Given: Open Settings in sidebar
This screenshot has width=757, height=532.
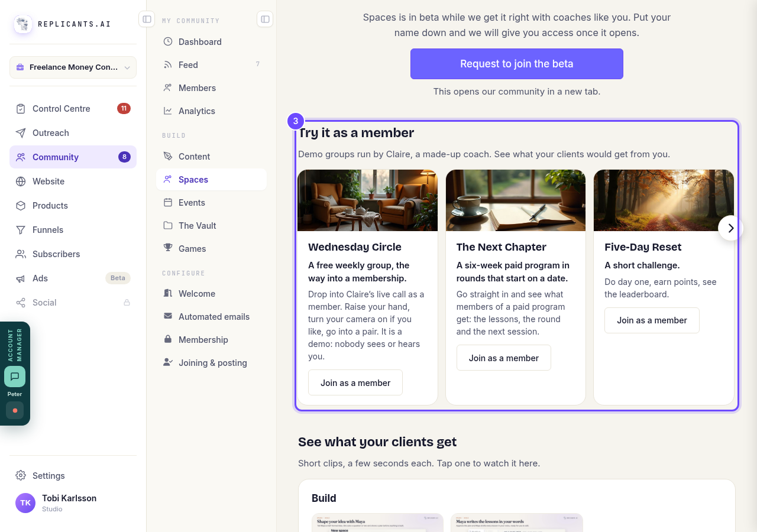Looking at the screenshot, I should pos(73,476).
